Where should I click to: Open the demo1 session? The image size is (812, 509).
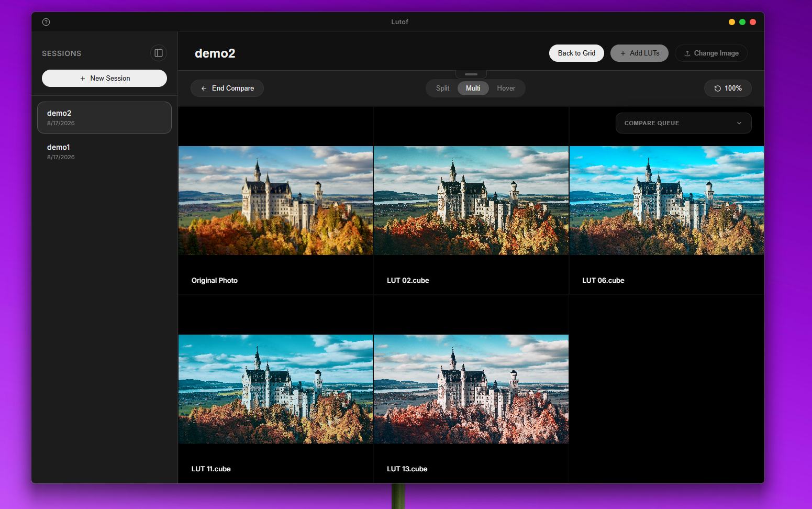(x=104, y=151)
